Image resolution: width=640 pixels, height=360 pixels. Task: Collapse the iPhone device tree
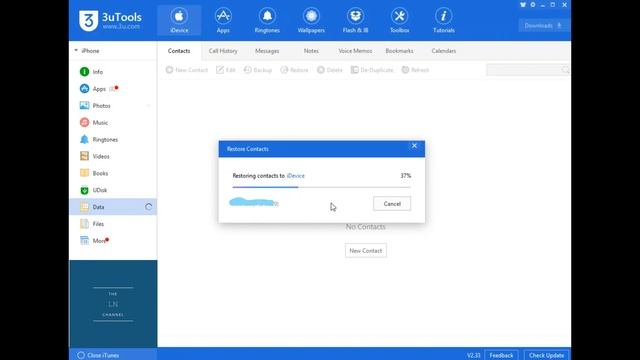pyautogui.click(x=76, y=51)
